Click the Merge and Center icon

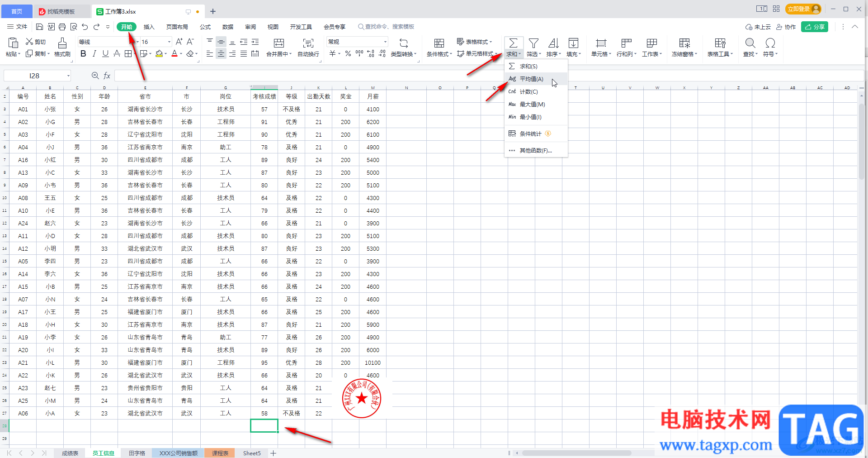[x=279, y=43]
